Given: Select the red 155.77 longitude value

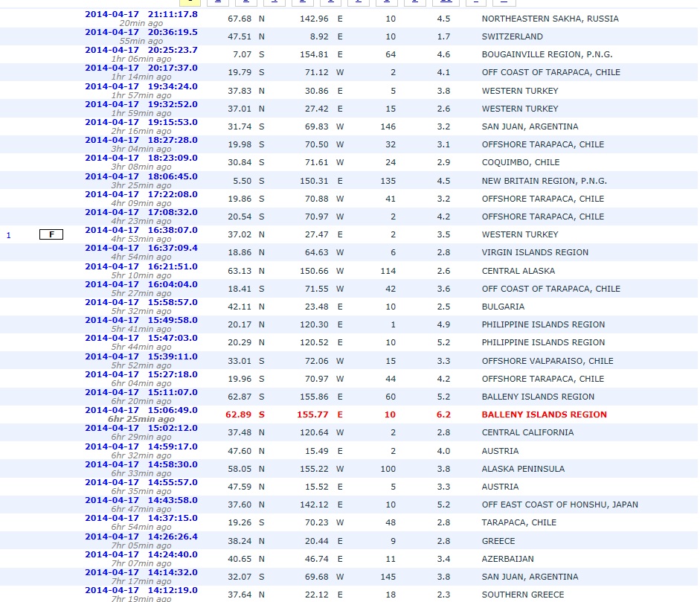Looking at the screenshot, I should click(312, 415).
